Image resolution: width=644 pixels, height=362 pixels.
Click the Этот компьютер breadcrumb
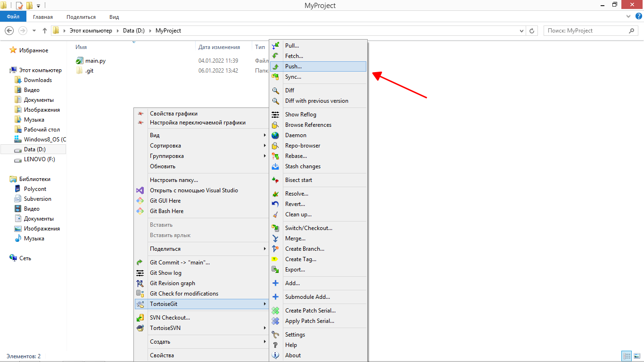pos(91,31)
